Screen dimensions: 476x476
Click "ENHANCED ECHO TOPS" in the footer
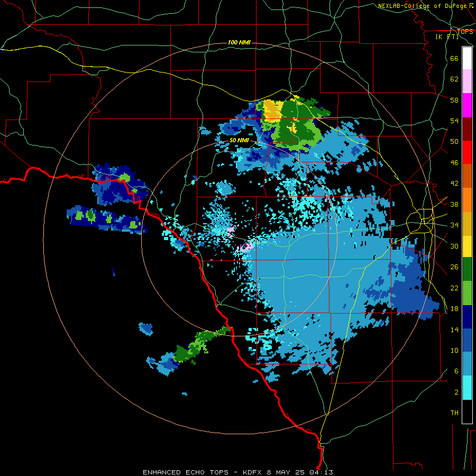186,472
